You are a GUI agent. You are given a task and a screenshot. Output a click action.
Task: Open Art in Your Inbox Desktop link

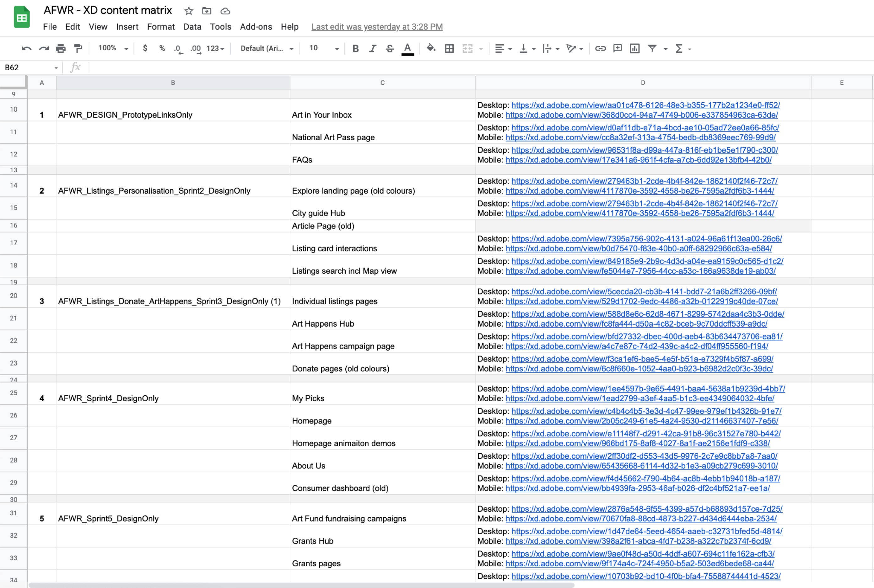pos(645,105)
